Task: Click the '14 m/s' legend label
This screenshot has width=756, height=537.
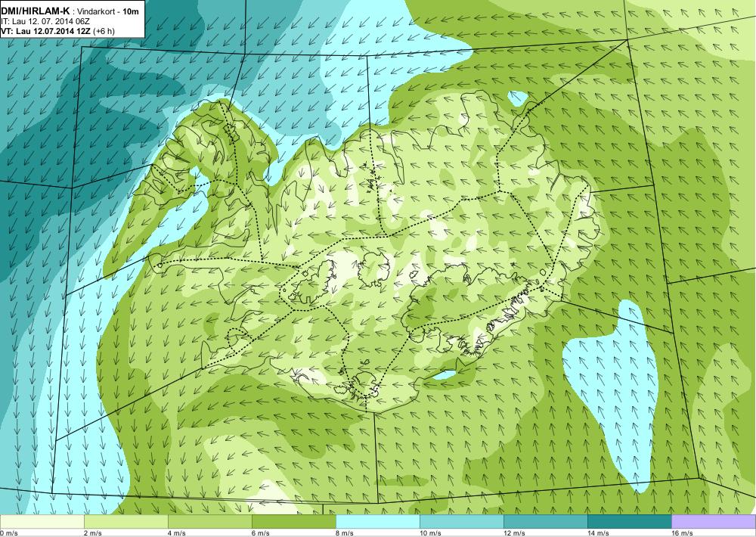Action: tap(598, 533)
